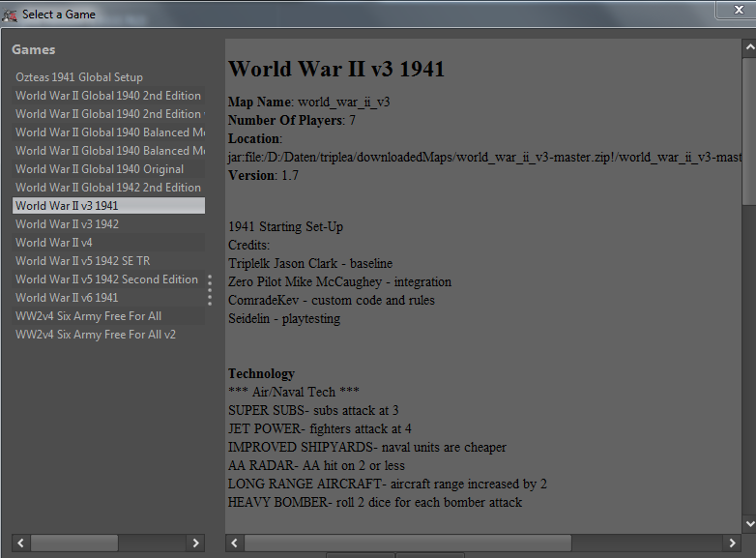Click the description vertical scrollbar thumb
756x558 pixels.
click(750, 132)
